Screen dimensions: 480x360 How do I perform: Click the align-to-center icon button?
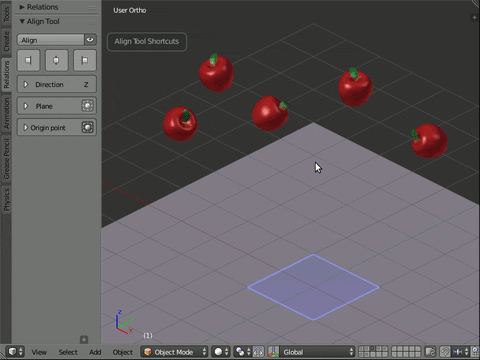[56, 60]
